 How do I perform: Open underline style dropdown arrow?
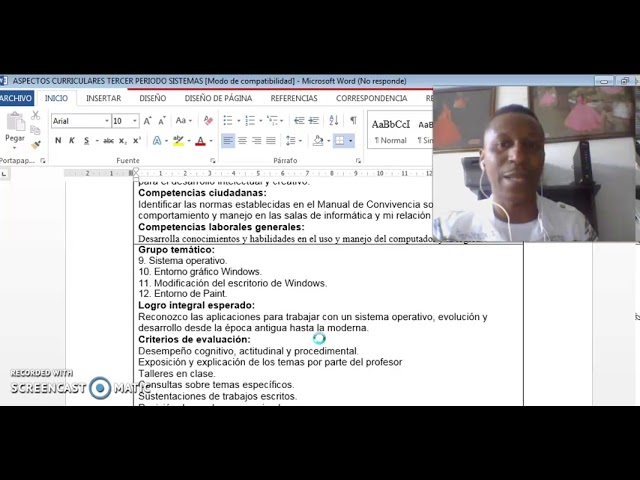click(97, 141)
